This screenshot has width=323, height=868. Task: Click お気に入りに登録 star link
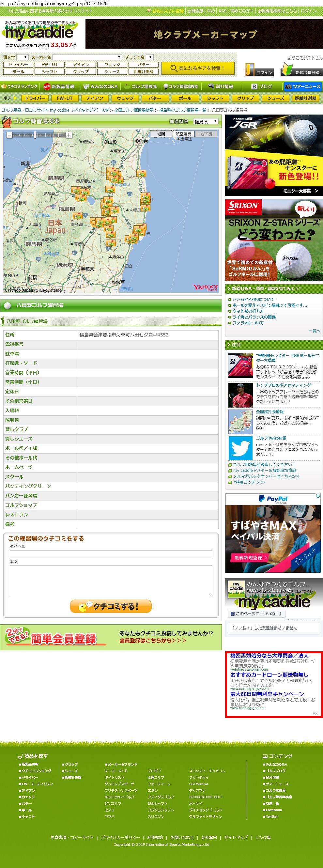tap(165, 11)
